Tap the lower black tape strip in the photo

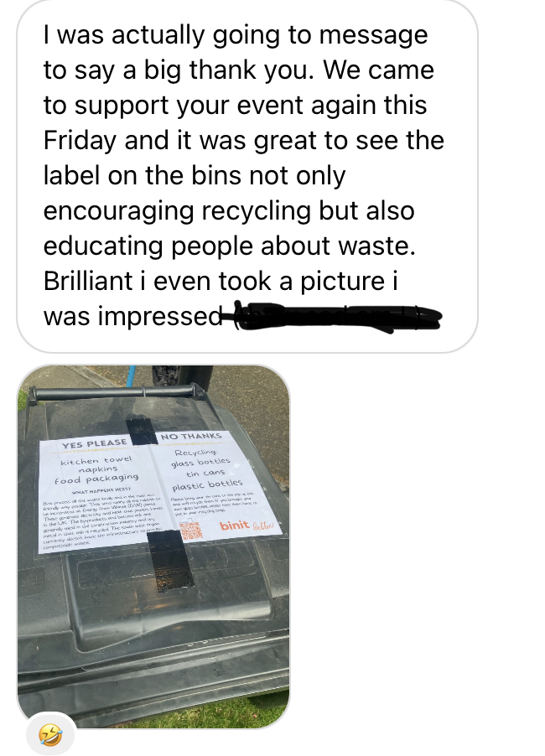169,562
